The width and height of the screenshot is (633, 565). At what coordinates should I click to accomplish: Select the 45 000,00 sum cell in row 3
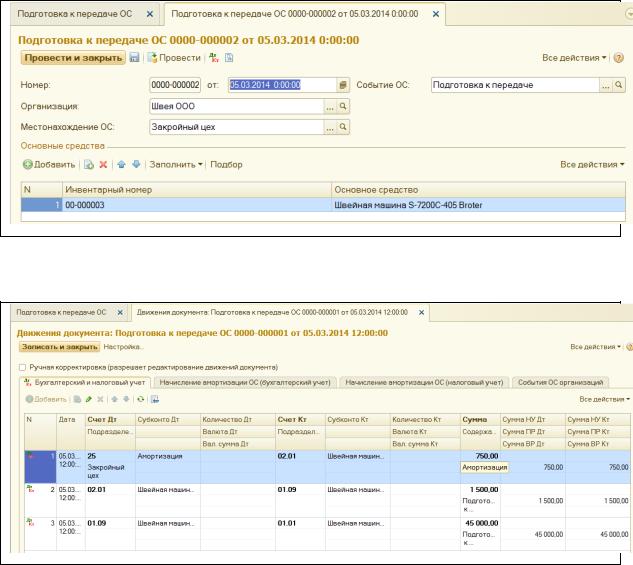click(480, 523)
